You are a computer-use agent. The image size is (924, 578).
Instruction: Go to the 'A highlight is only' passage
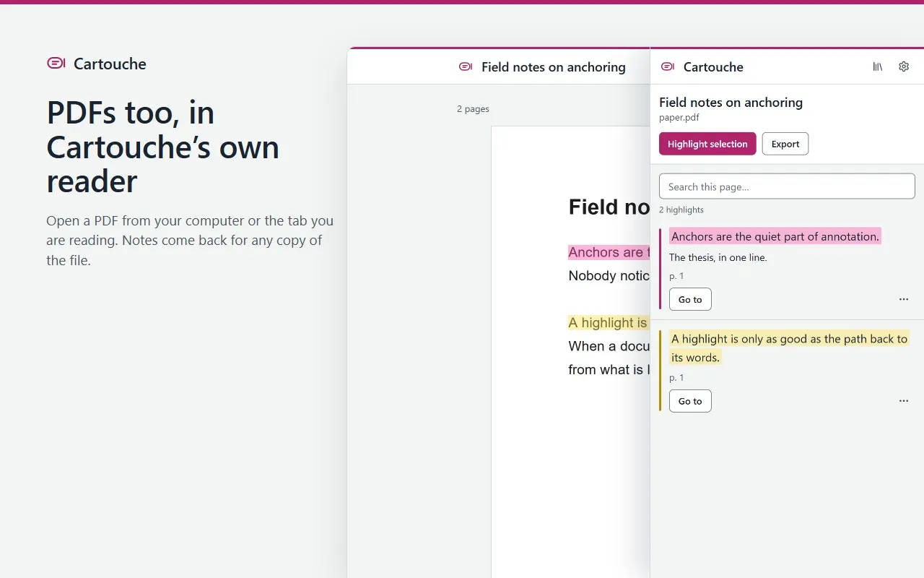click(690, 401)
